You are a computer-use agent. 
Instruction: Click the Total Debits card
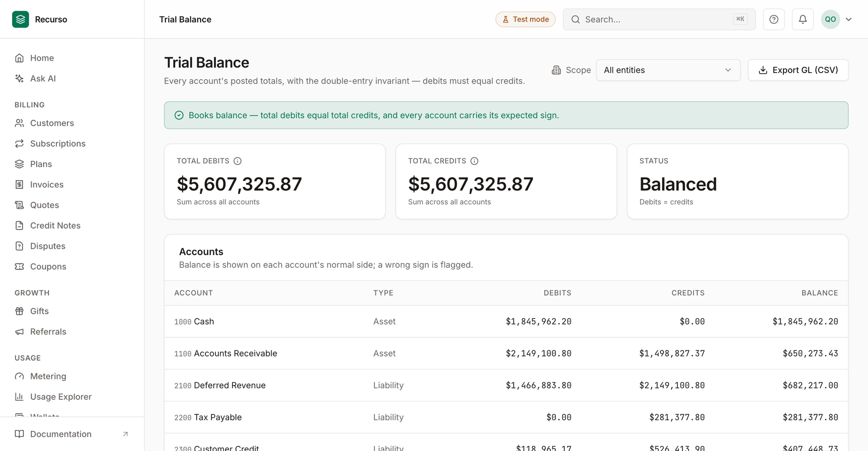tap(275, 181)
